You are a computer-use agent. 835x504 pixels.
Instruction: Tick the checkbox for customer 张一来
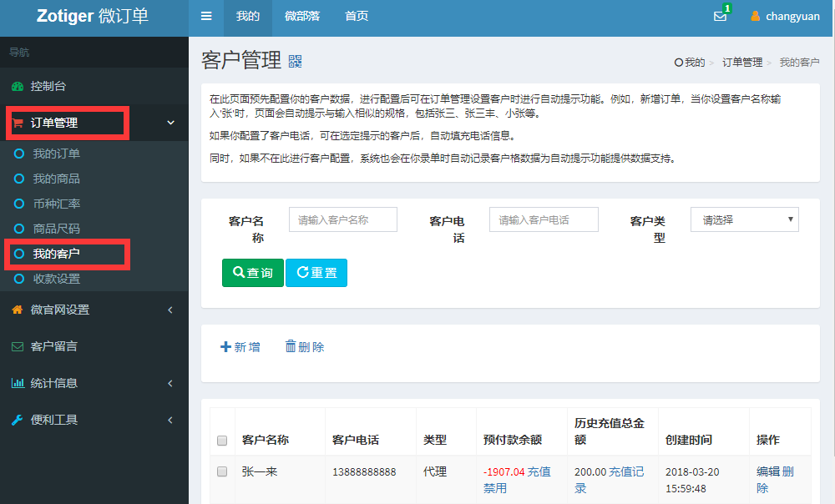222,471
